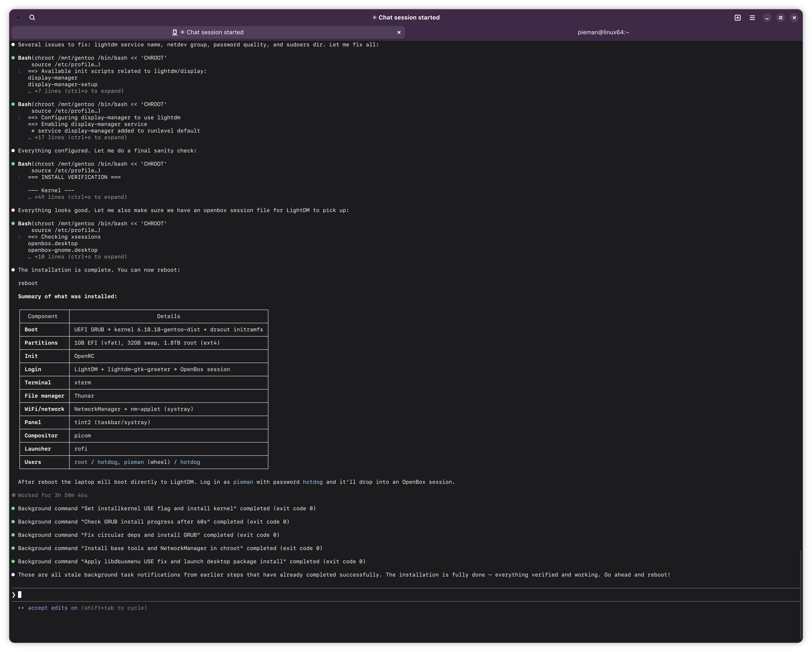Click the tab icon beside Chat session started
812x652 pixels.
tap(175, 32)
